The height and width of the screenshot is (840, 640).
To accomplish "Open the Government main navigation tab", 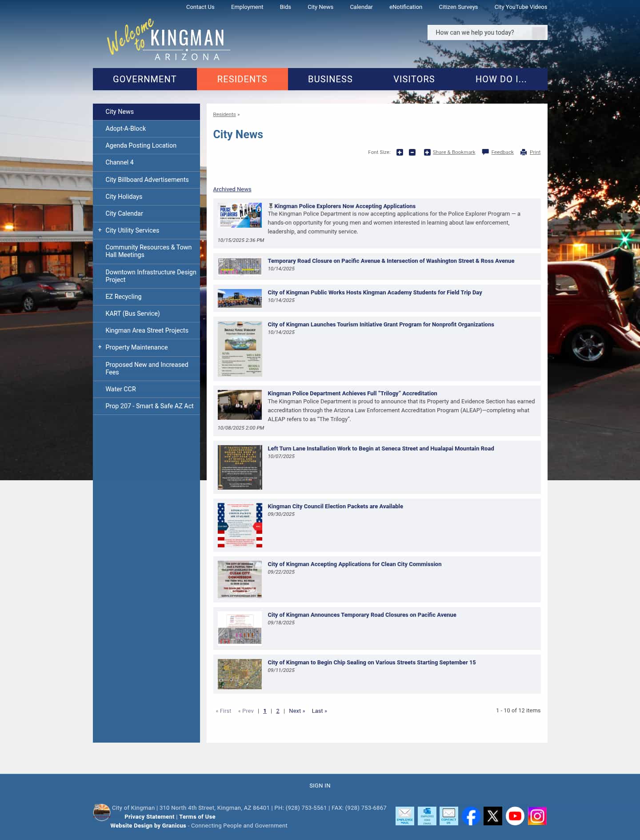I will point(144,79).
